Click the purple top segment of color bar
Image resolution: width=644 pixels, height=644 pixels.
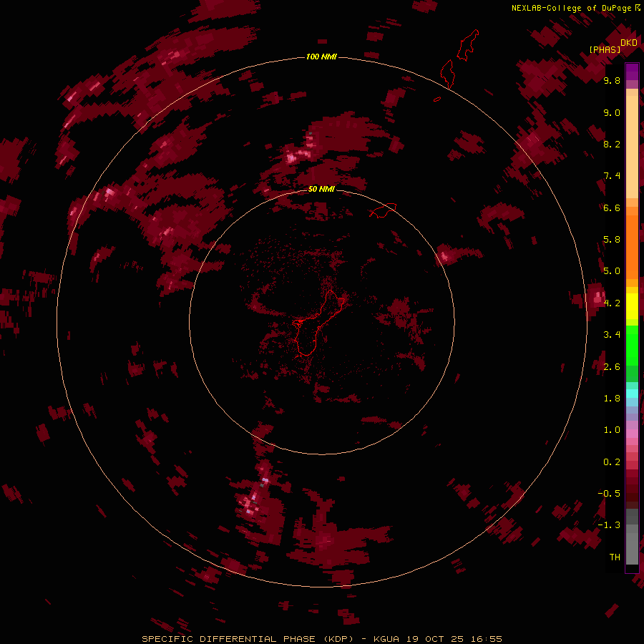pos(632,72)
